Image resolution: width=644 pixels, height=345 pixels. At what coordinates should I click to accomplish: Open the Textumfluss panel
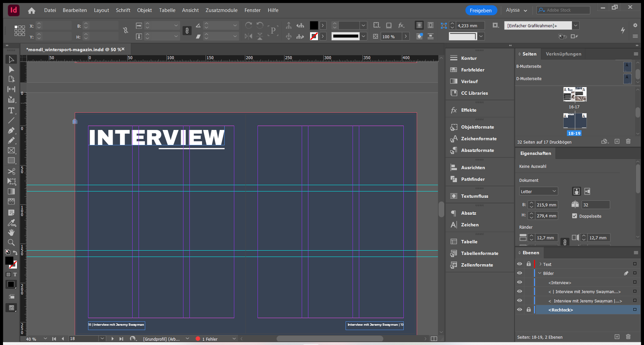click(x=474, y=196)
